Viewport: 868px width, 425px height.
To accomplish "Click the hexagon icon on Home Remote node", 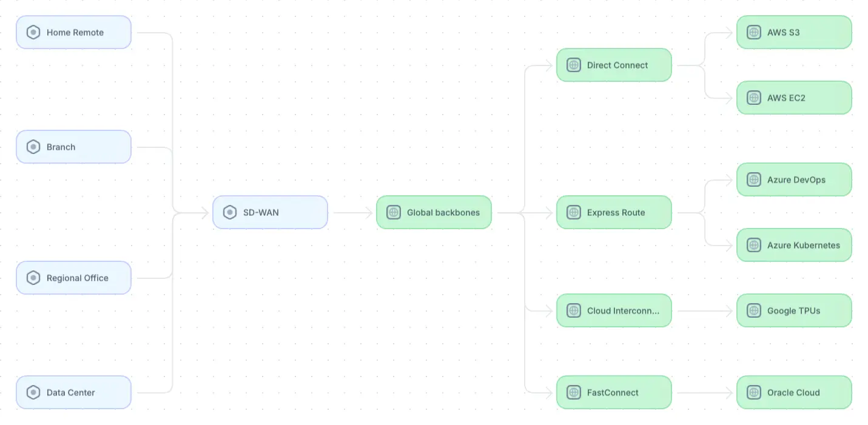I will click(x=33, y=33).
